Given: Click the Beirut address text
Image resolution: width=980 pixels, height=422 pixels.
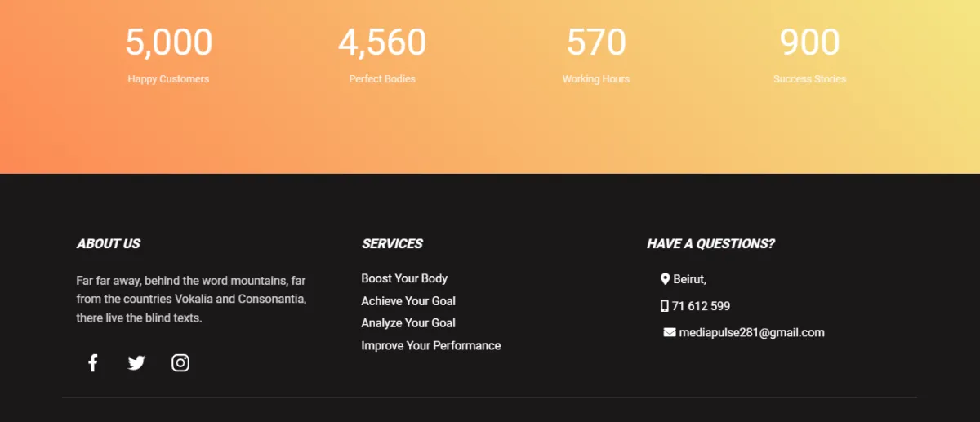Looking at the screenshot, I should (x=689, y=279).
